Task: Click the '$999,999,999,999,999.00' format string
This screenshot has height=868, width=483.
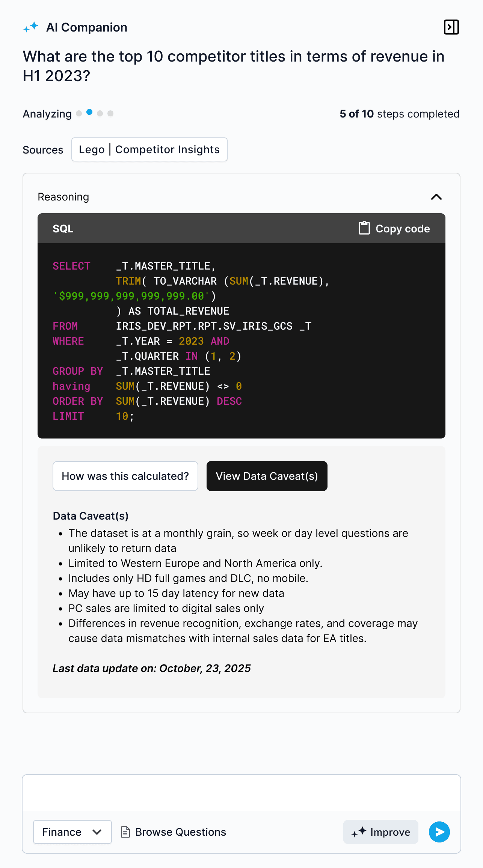Action: [131, 296]
